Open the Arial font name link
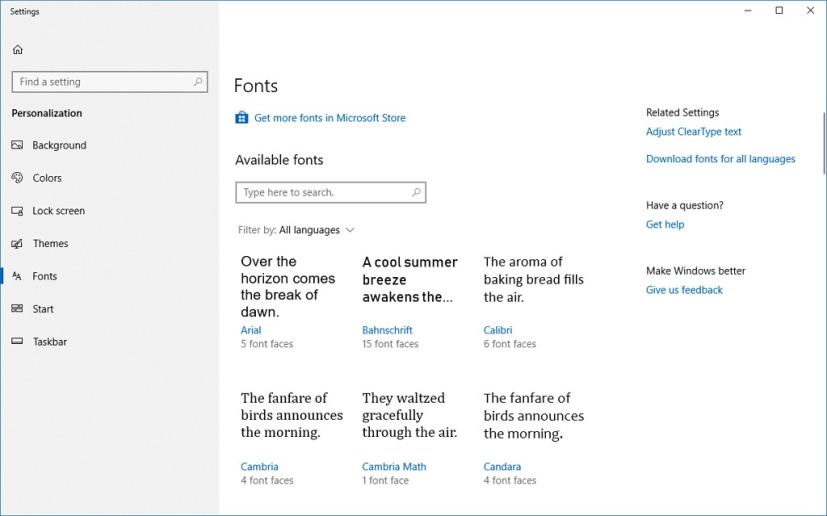 pos(251,330)
